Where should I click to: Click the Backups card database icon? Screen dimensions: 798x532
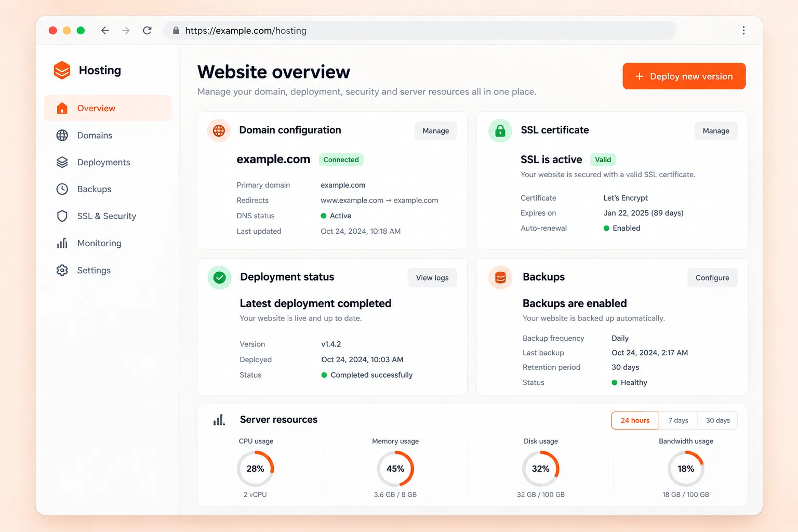500,277
